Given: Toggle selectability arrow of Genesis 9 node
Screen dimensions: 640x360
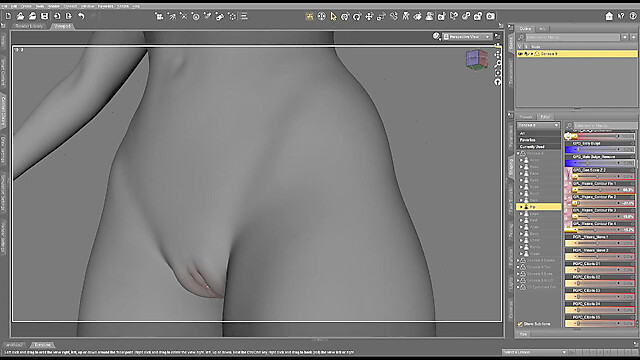Looking at the screenshot, I should pos(527,53).
